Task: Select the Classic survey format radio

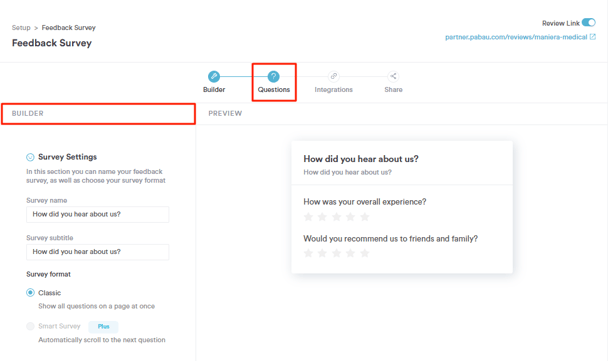Action: [x=30, y=293]
